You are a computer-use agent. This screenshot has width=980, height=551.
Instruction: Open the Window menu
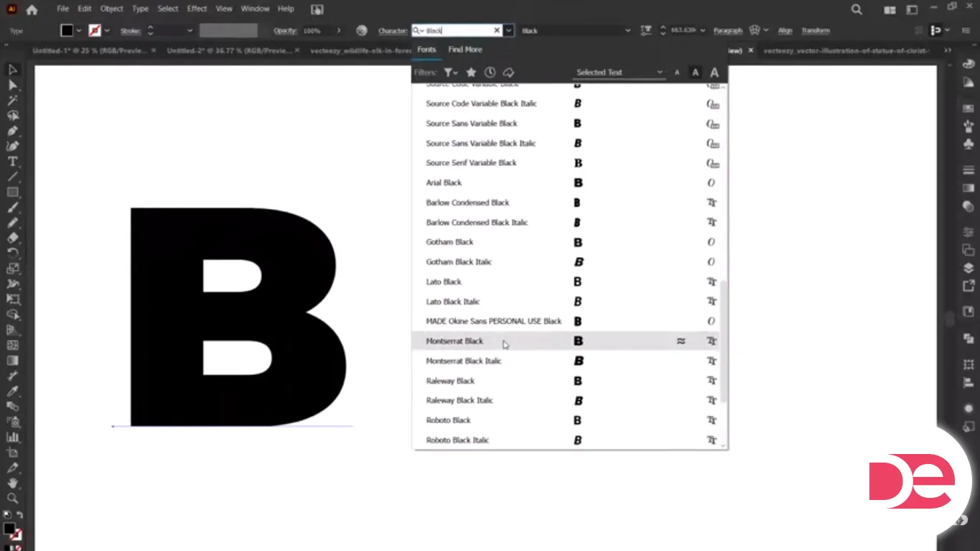(x=255, y=9)
